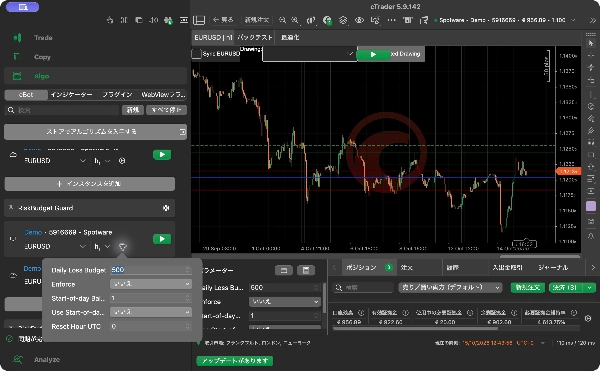
Task: Click the save parameters icon in parameters panel
Action: pos(306,270)
